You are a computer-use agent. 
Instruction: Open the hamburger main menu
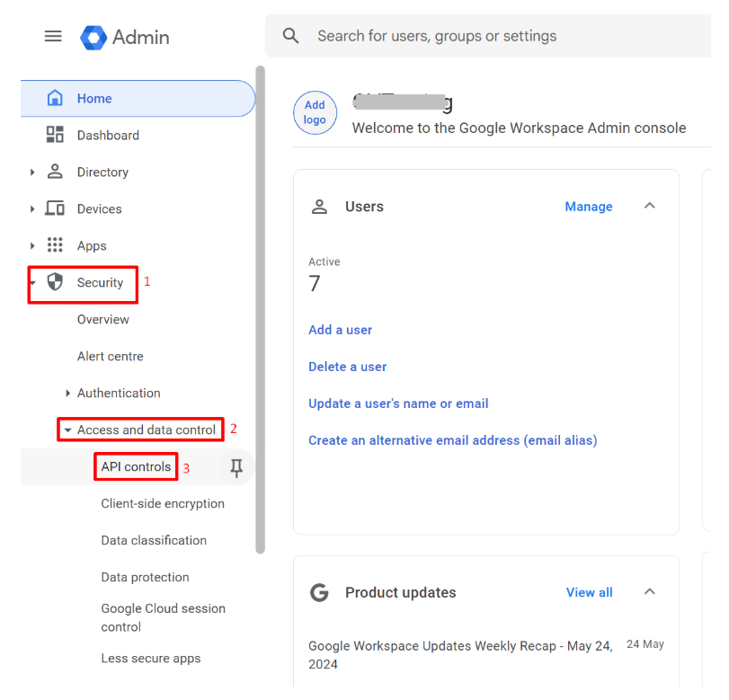[x=53, y=36]
